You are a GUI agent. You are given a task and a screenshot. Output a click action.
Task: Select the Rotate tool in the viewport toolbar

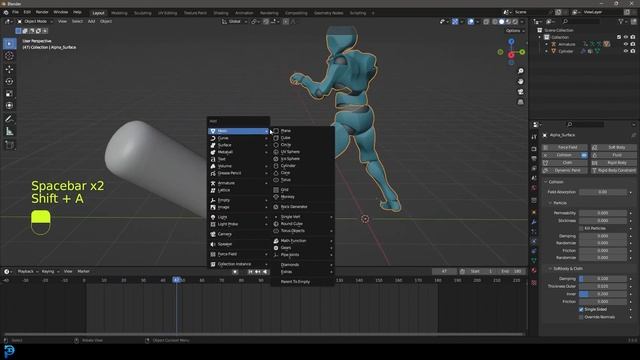click(x=9, y=81)
